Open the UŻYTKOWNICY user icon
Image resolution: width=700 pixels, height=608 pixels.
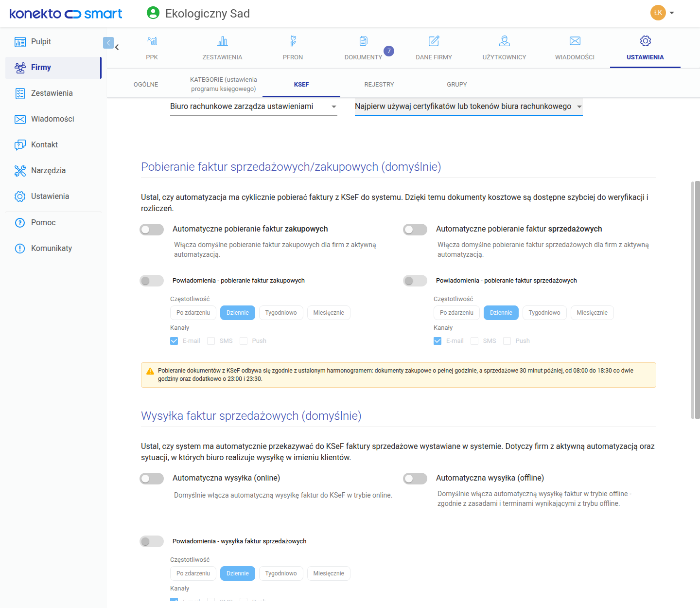coord(505,41)
